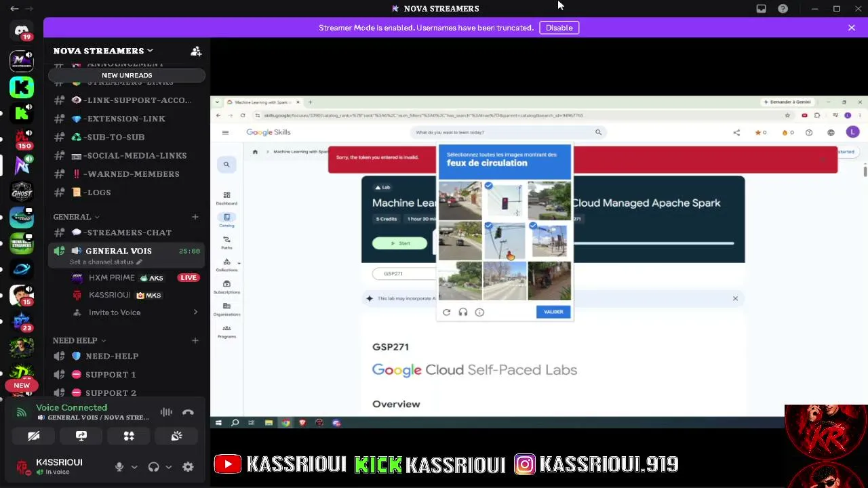868x488 pixels.
Task: Reload the captcha challenge images
Action: [x=446, y=312]
